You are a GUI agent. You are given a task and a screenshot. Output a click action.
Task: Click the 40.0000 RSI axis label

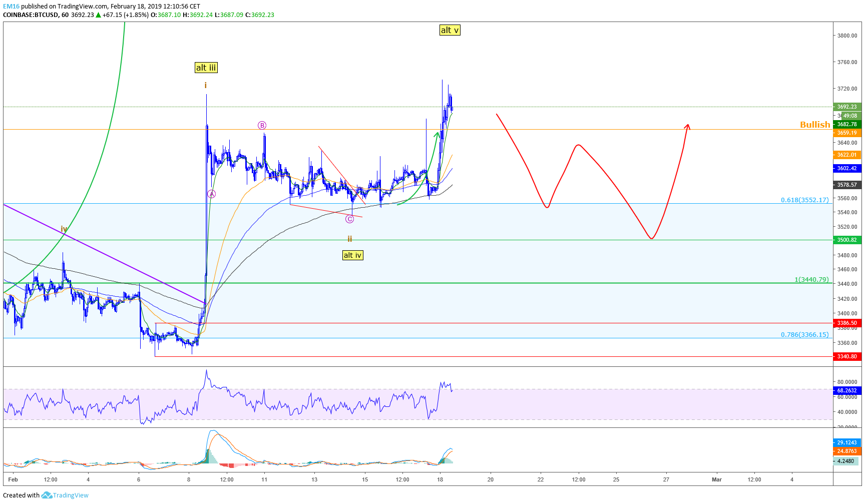tap(847, 412)
